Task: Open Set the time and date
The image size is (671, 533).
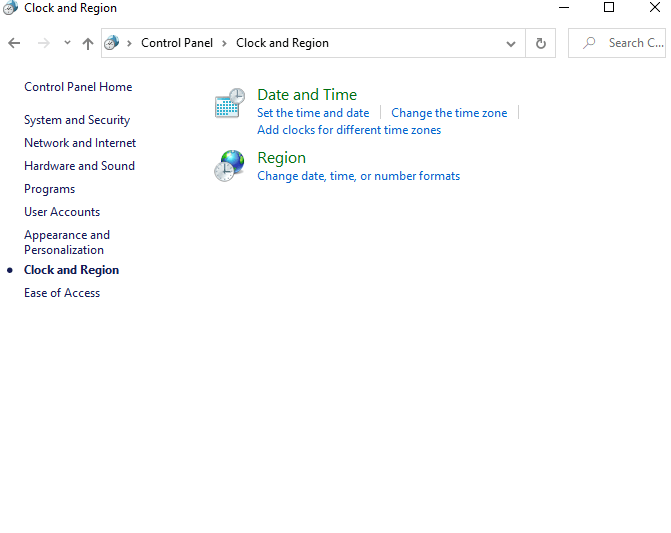Action: (313, 113)
